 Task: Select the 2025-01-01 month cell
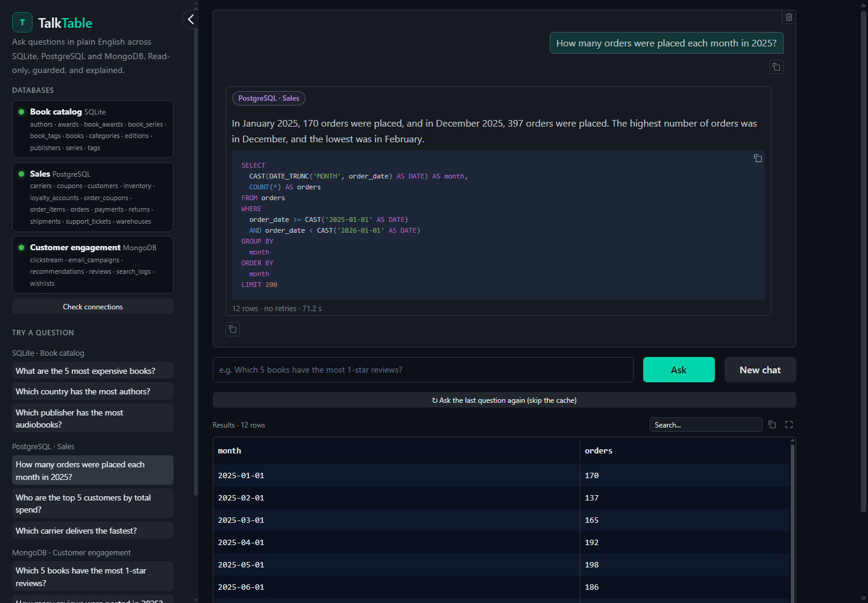coord(397,475)
